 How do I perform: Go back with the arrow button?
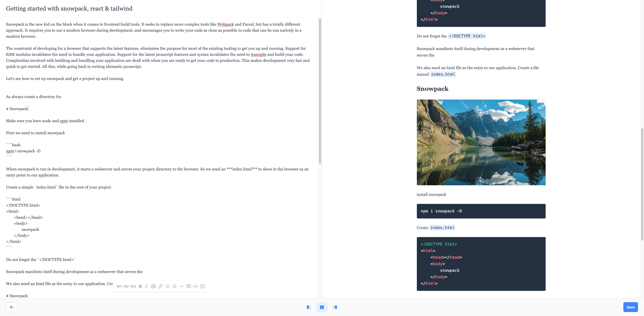coord(12,307)
